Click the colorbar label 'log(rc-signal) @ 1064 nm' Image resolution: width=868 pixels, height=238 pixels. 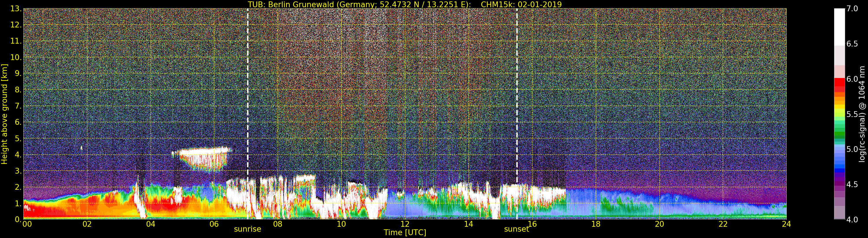coord(861,114)
